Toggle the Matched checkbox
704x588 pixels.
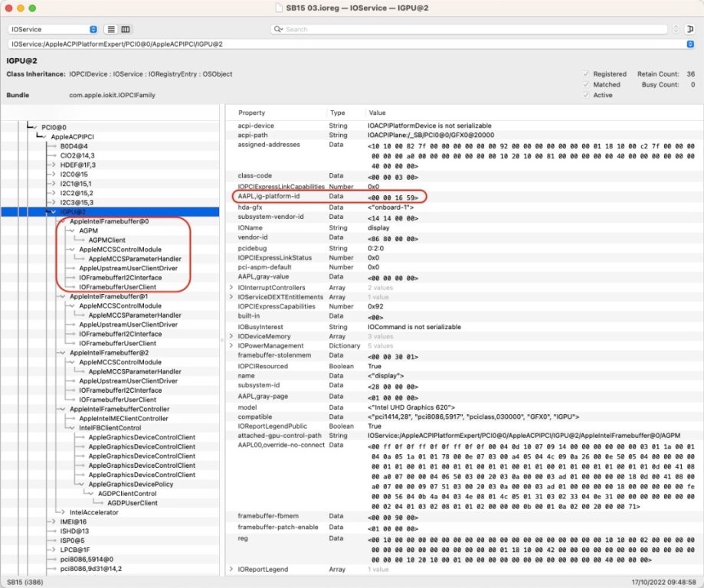(587, 85)
